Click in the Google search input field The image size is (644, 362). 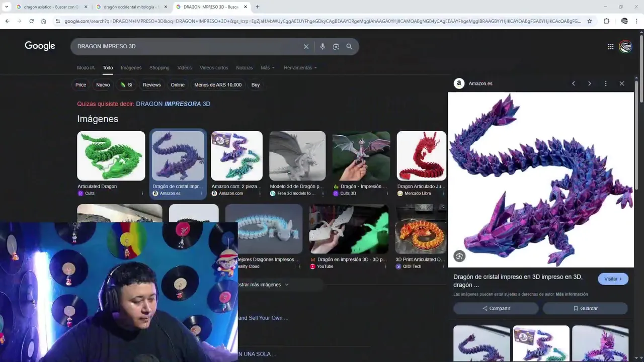(186, 46)
